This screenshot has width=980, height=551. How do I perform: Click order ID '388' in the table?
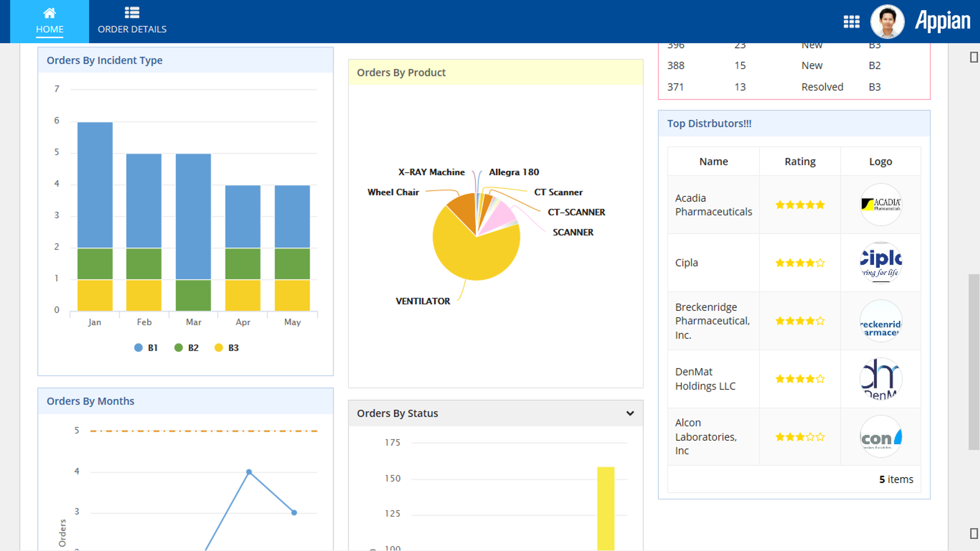point(676,65)
